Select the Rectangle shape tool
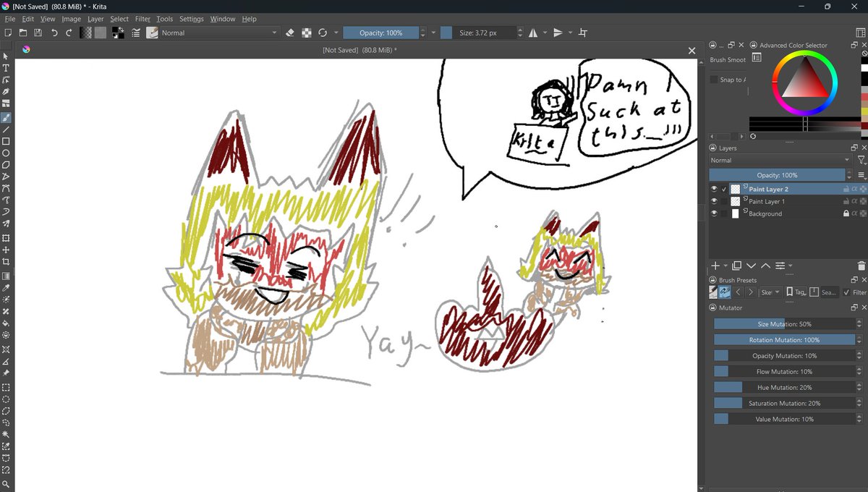This screenshot has width=868, height=492. (6, 141)
